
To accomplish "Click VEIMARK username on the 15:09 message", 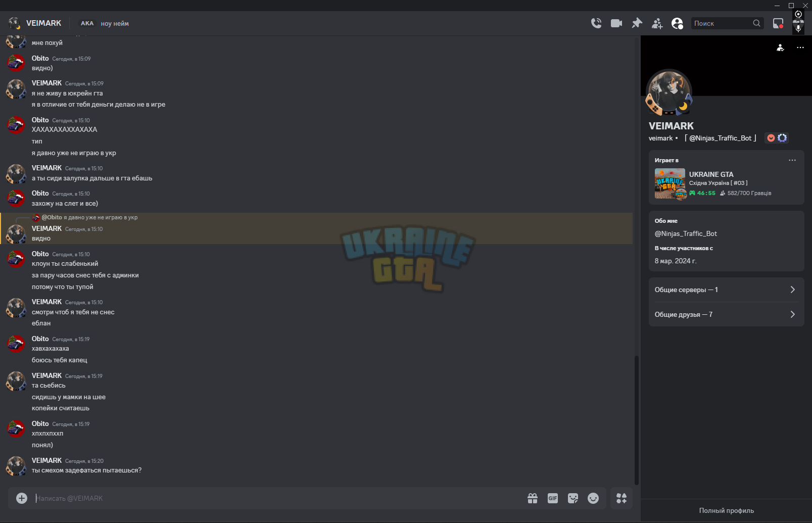I will [x=46, y=83].
